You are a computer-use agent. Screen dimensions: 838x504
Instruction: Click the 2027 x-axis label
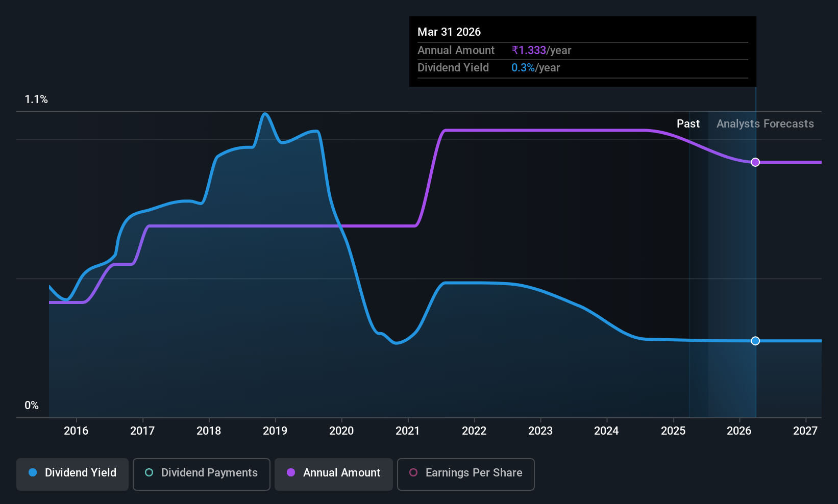click(x=805, y=431)
